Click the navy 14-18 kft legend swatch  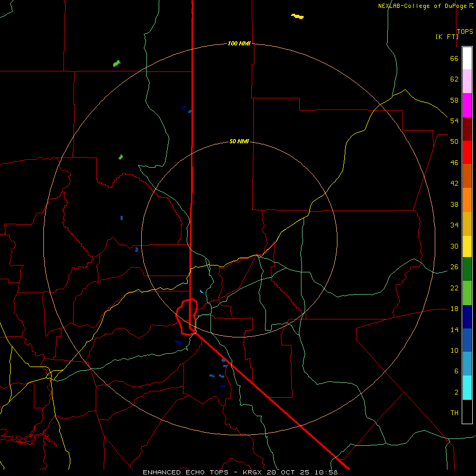[467, 317]
